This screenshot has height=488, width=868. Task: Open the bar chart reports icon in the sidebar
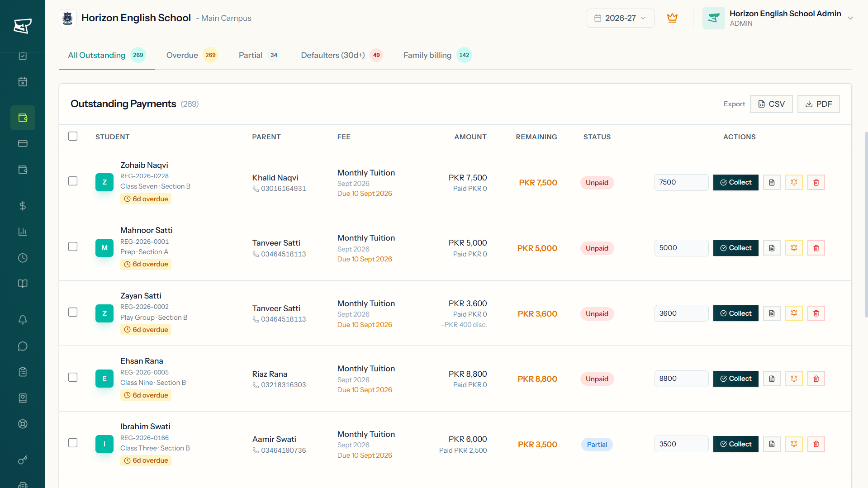[x=23, y=232]
